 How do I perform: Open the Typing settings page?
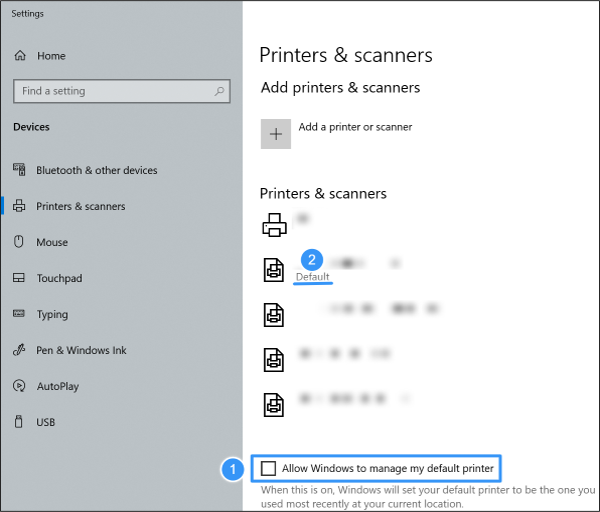click(x=52, y=314)
